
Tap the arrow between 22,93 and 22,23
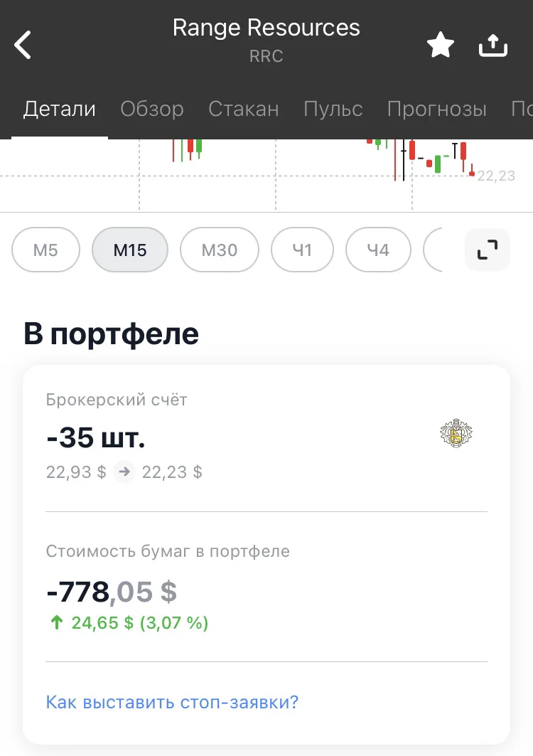click(x=124, y=472)
